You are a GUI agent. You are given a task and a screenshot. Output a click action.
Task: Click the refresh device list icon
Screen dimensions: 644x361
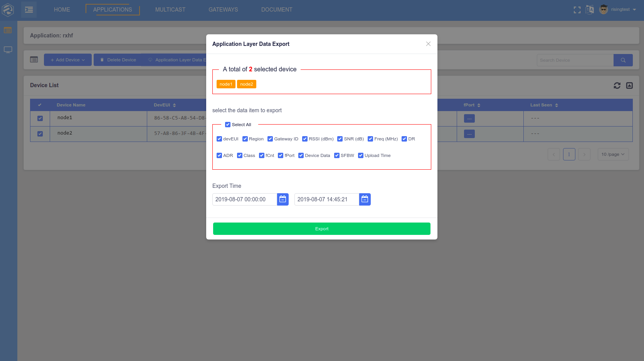(x=617, y=86)
